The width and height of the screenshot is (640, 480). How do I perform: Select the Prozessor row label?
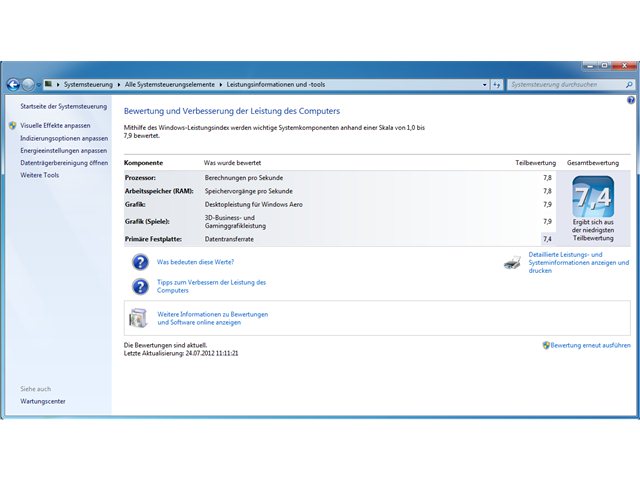pyautogui.click(x=140, y=178)
